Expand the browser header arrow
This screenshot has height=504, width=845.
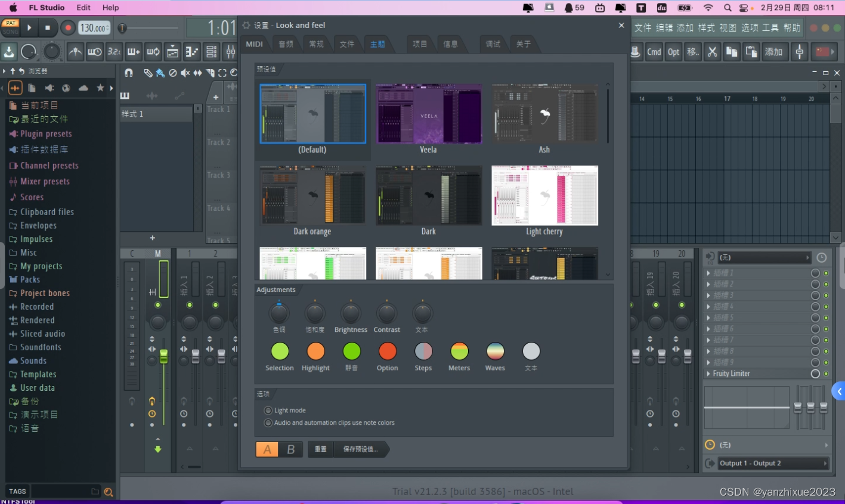(x=4, y=71)
